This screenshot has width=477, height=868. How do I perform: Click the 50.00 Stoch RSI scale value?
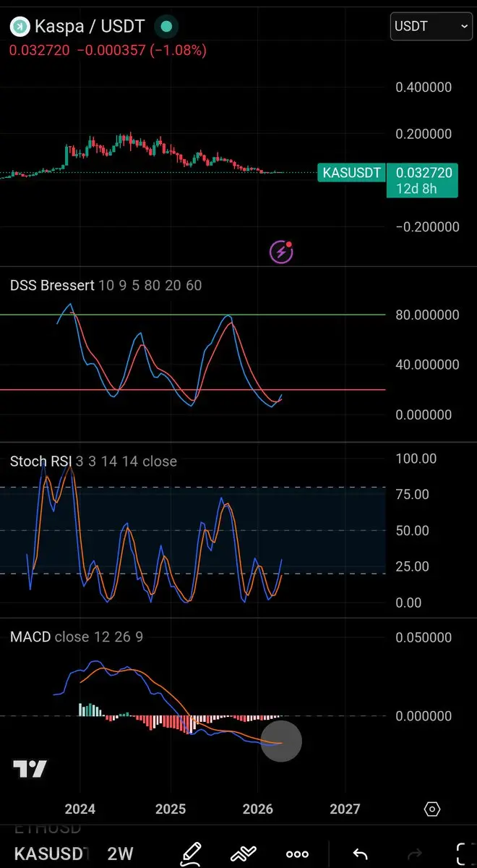[x=413, y=530]
